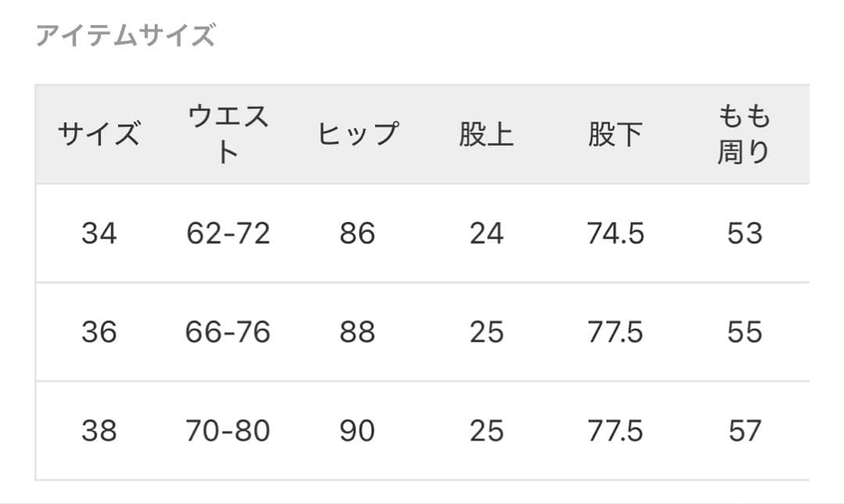This screenshot has height=504, width=844.
Task: Click size 38 row label
Action: 99,431
